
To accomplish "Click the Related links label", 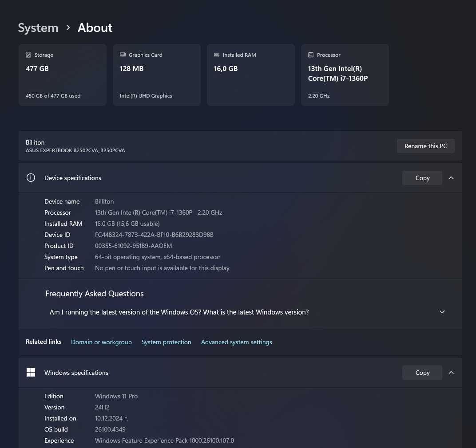I will click(x=44, y=342).
